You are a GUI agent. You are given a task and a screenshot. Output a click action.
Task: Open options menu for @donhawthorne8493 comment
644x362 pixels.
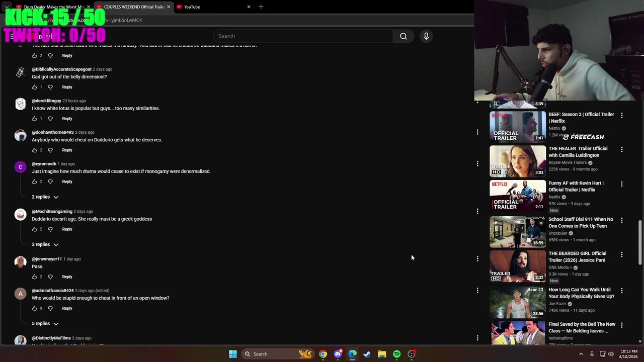pos(477,132)
